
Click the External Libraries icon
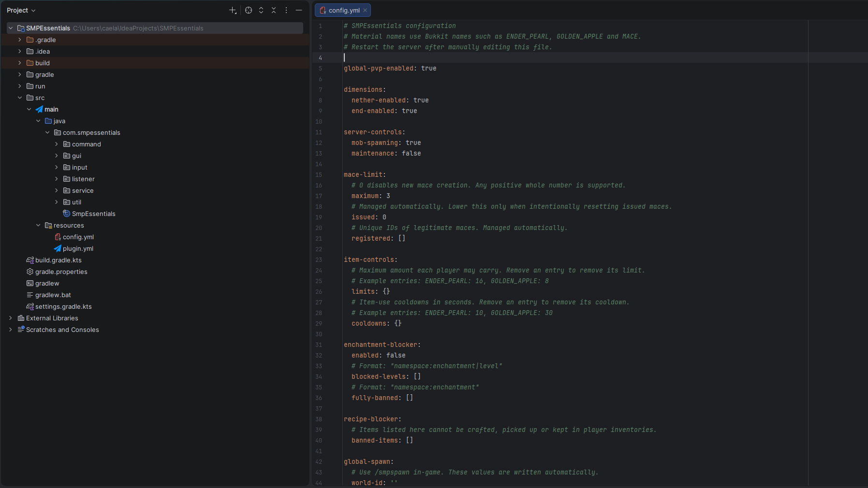pos(21,318)
